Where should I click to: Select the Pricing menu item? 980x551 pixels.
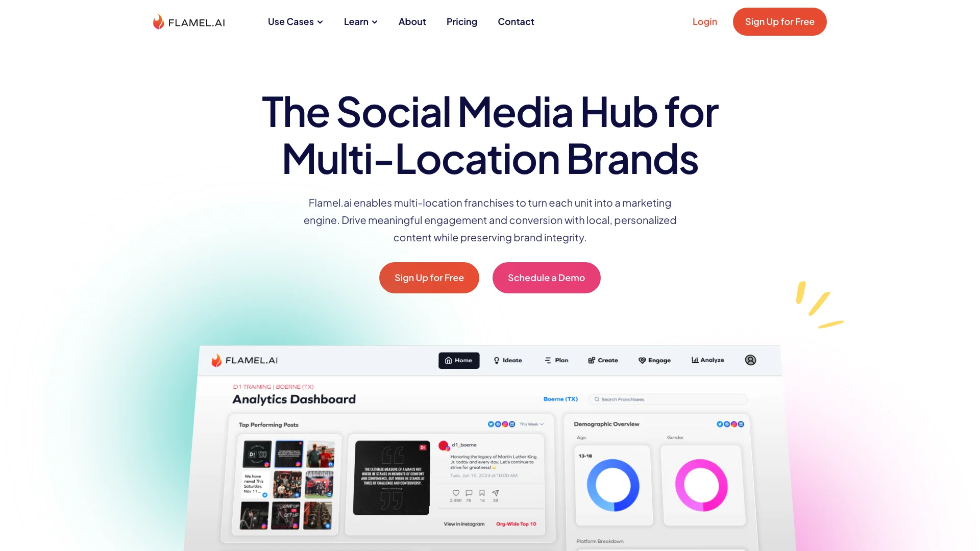(461, 21)
